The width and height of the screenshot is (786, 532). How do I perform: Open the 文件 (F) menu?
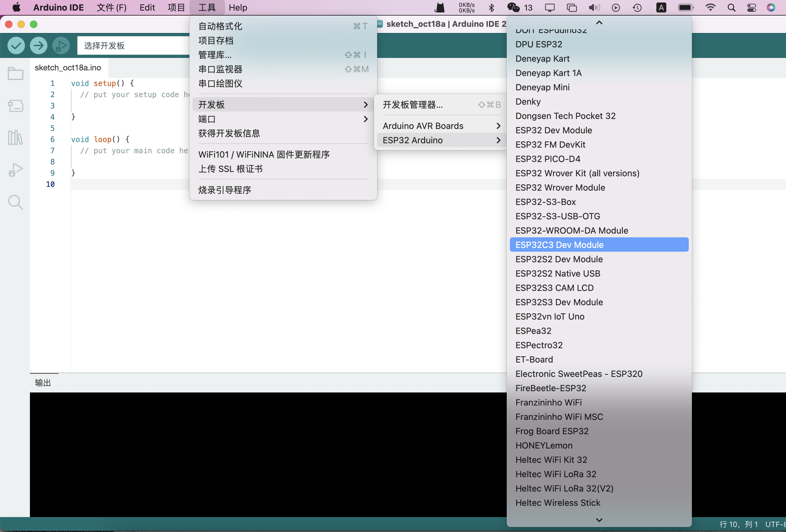click(x=111, y=7)
